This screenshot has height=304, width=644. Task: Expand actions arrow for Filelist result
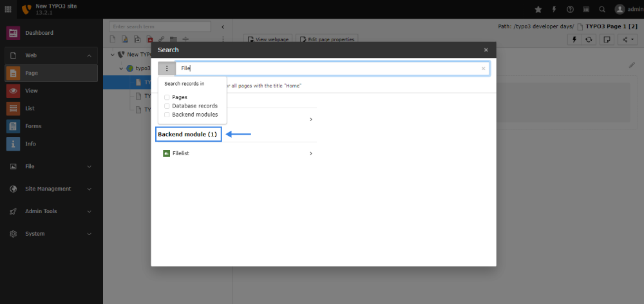point(311,154)
